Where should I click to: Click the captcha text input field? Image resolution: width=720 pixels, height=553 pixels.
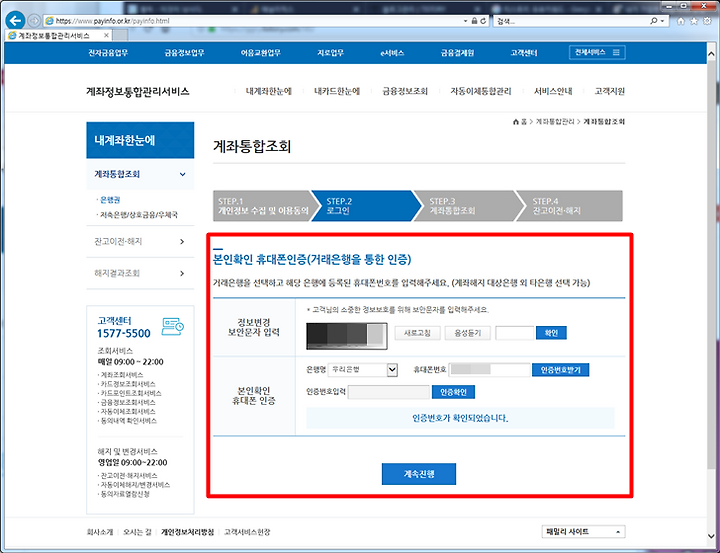[514, 333]
